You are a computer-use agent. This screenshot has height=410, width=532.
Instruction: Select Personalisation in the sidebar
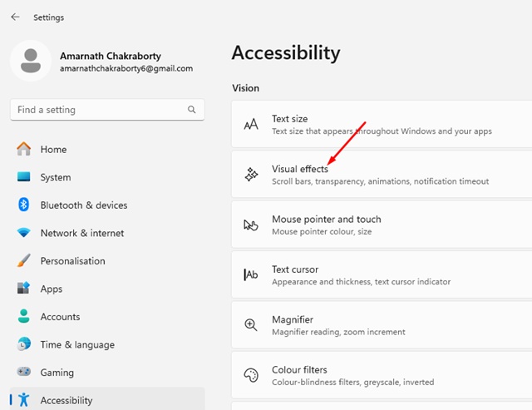(x=72, y=261)
